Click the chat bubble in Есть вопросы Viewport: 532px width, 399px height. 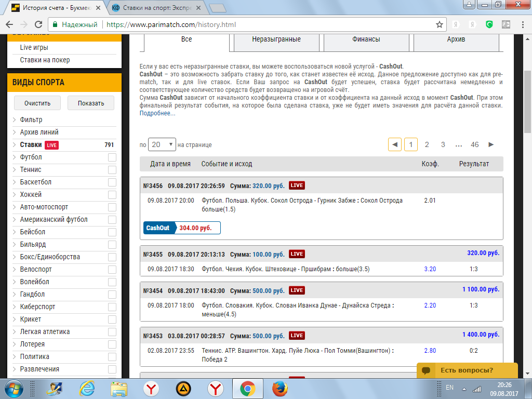click(426, 370)
